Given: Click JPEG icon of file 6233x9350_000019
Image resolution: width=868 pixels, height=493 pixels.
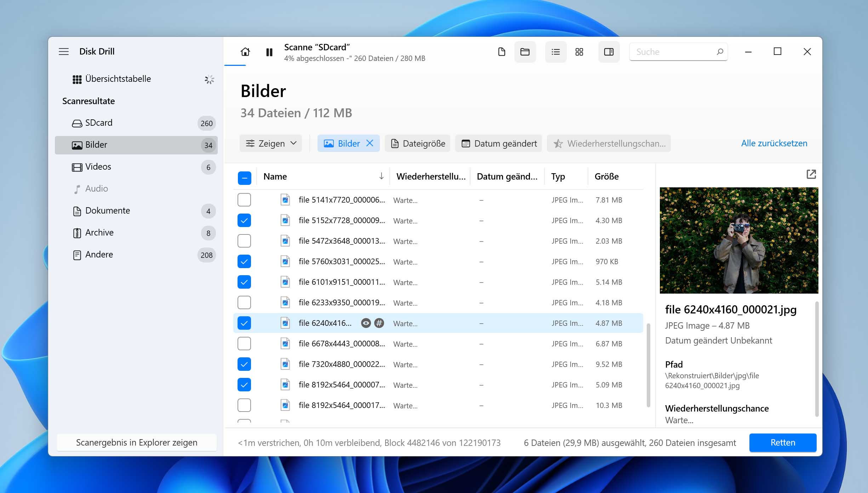Looking at the screenshot, I should point(285,302).
